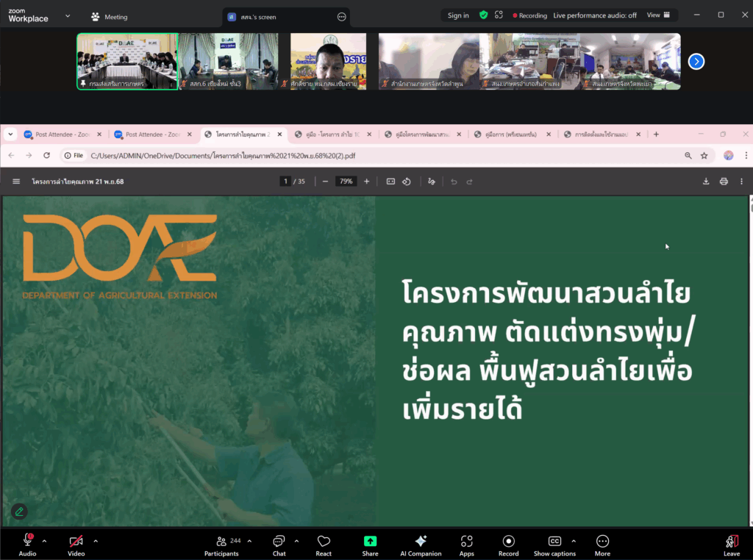
Task: Leave the meeting
Action: click(731, 545)
